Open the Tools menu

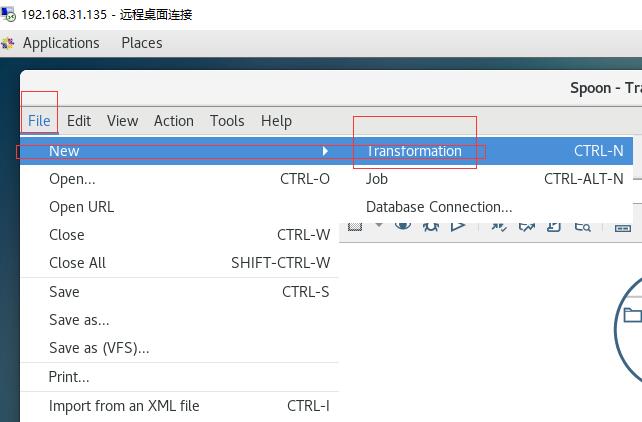(227, 121)
